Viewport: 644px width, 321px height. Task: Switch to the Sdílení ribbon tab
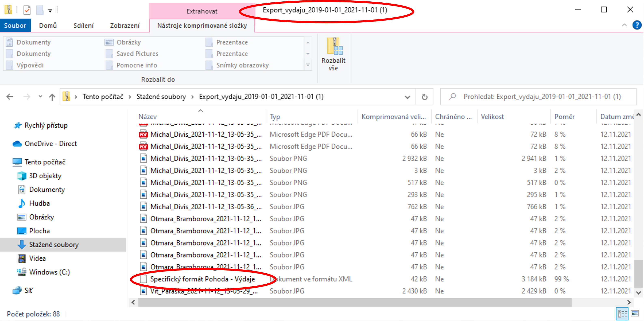pos(83,26)
